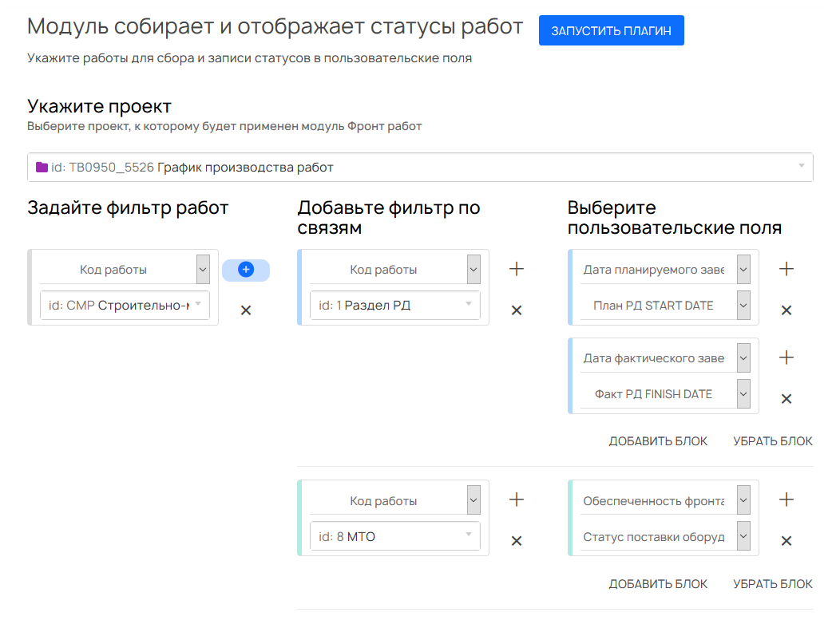Open План РД START DATE dropdown
The width and height of the screenshot is (840, 624).
[x=743, y=305]
